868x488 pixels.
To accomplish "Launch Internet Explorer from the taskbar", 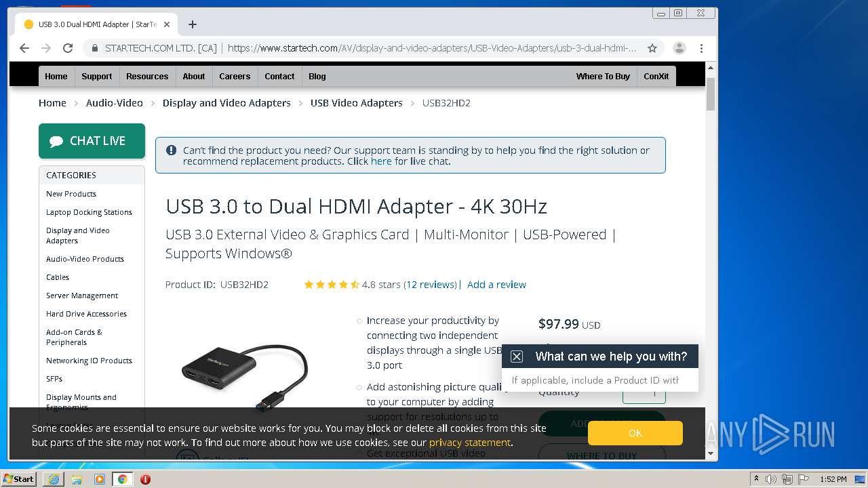I will point(54,479).
